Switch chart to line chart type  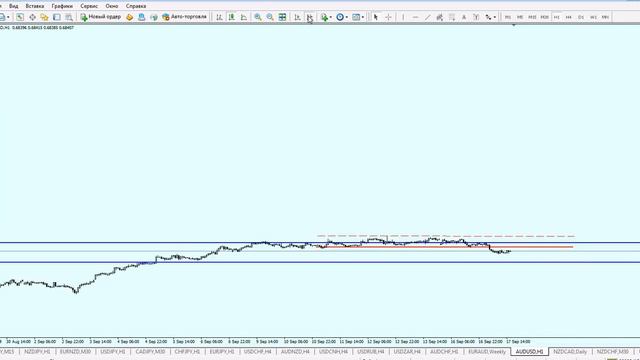click(244, 17)
